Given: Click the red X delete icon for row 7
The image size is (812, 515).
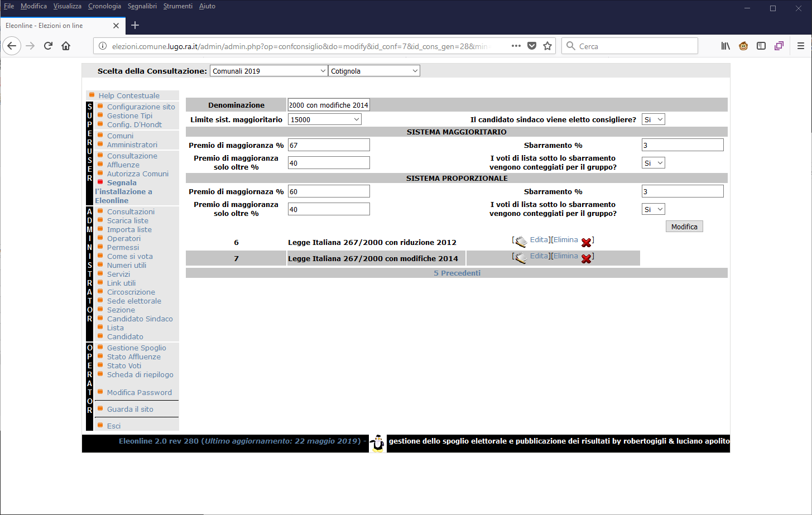Looking at the screenshot, I should coord(586,258).
